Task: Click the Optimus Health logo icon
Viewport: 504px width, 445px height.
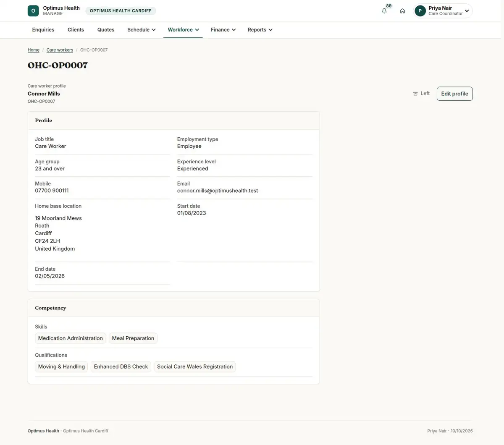Action: 33,11
